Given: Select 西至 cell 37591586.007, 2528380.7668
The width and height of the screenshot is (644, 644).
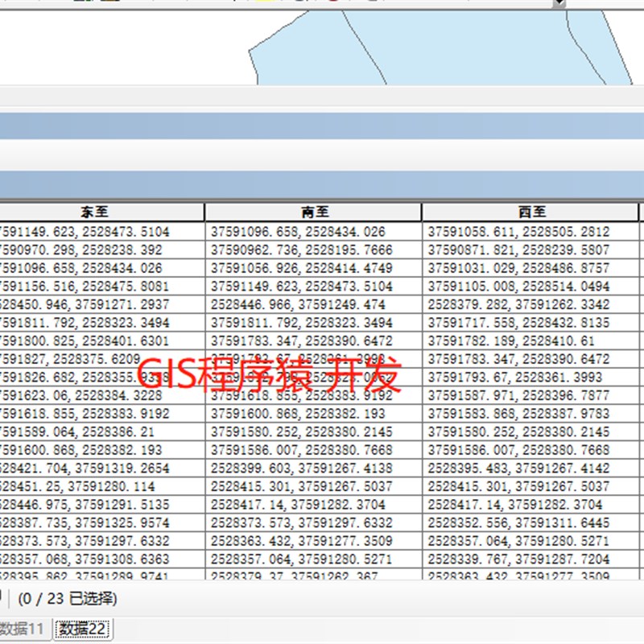Looking at the screenshot, I should point(530,450).
